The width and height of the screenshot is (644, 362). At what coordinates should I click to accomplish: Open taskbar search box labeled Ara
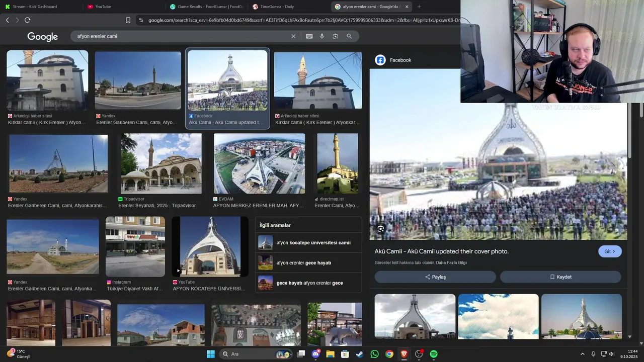coord(257,354)
